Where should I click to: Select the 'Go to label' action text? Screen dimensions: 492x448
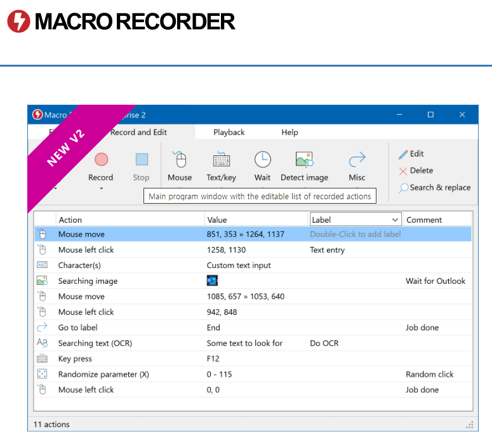(78, 327)
